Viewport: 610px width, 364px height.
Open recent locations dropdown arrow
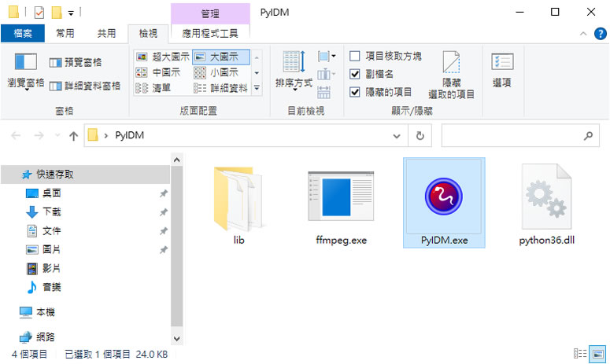[57, 135]
